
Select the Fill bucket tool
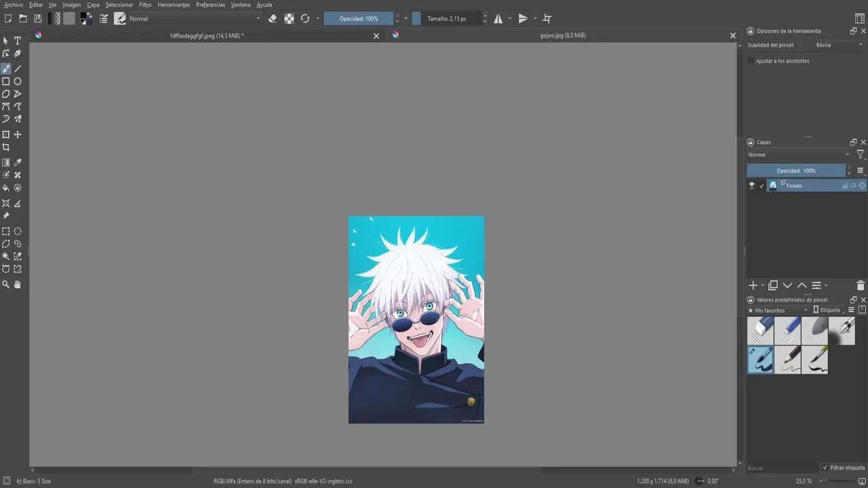coord(6,188)
